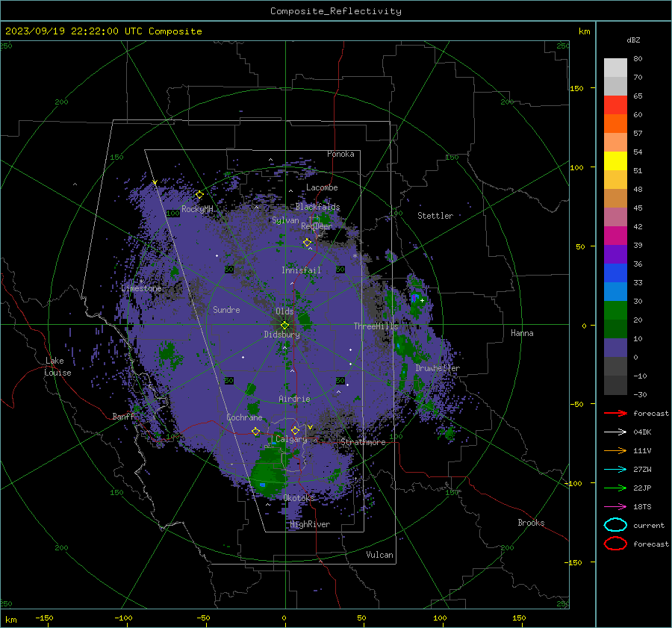Click the Lake Louise label

(x=57, y=367)
